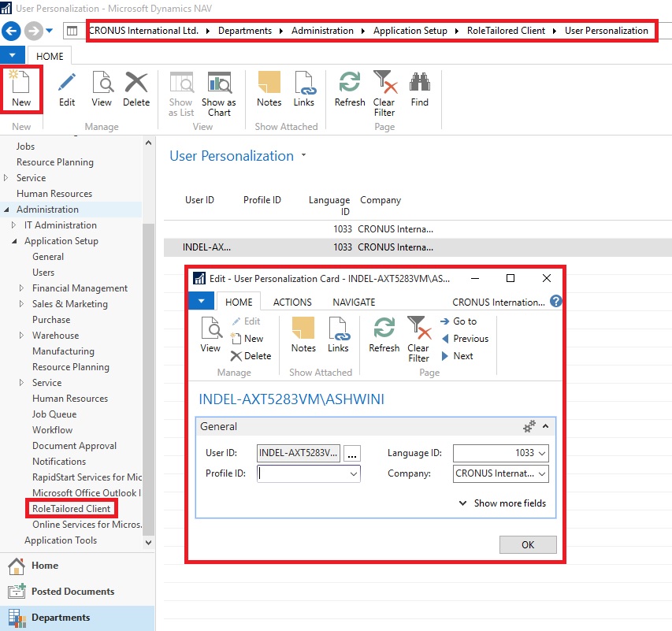The height and width of the screenshot is (631, 672).
Task: Open the help icon in card dialog
Action: (x=555, y=302)
